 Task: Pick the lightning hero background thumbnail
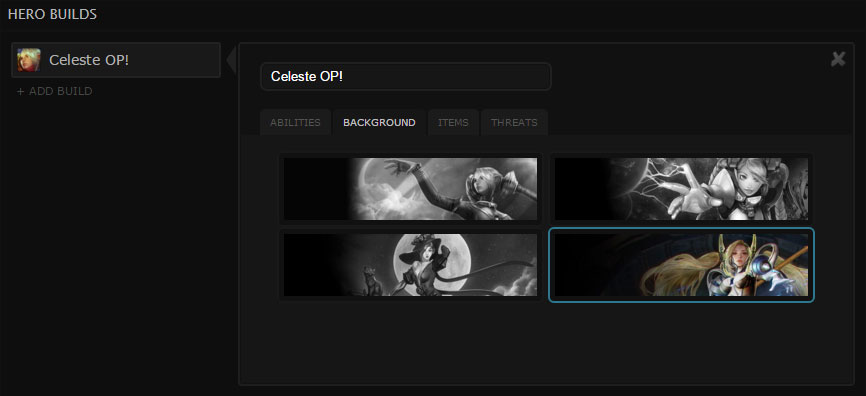pos(682,189)
